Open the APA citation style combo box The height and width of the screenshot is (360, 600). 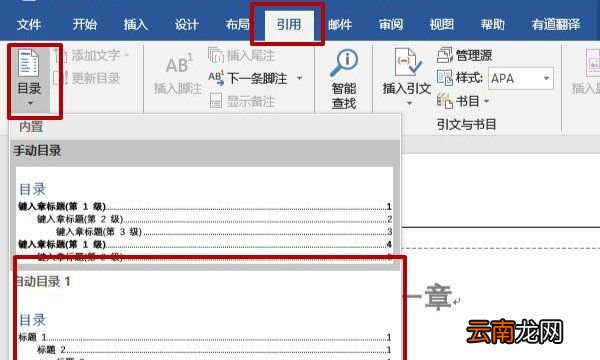pyautogui.click(x=520, y=78)
